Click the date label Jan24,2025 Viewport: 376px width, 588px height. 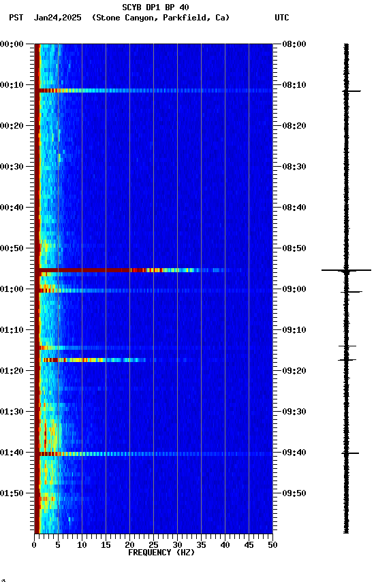[57, 18]
